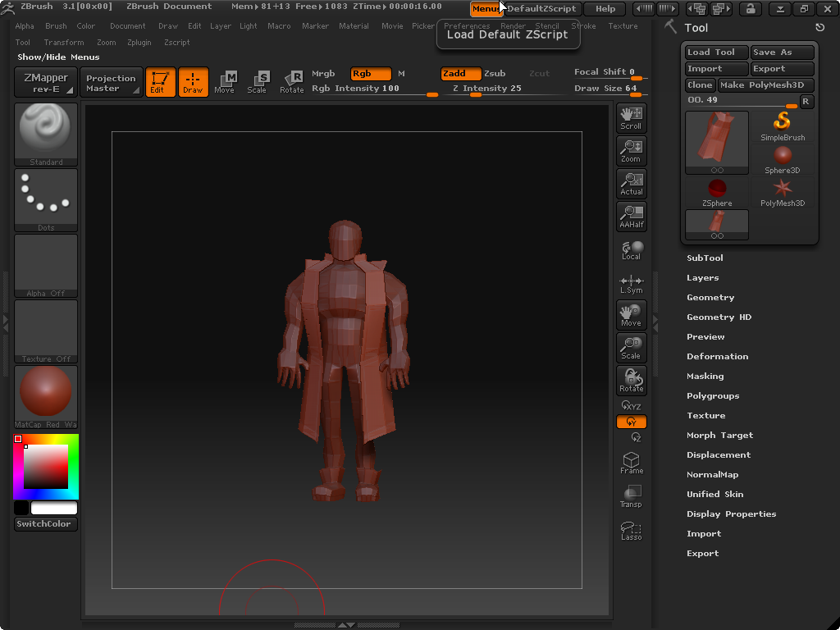Enable Mrgb mode
The width and height of the screenshot is (840, 630).
[x=323, y=73]
